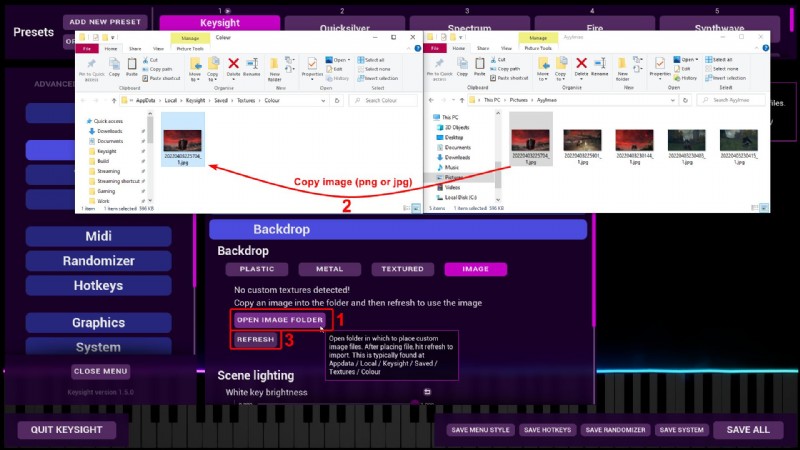
Task: Click Edit in Ayylmao window ribbon
Action: (682, 69)
